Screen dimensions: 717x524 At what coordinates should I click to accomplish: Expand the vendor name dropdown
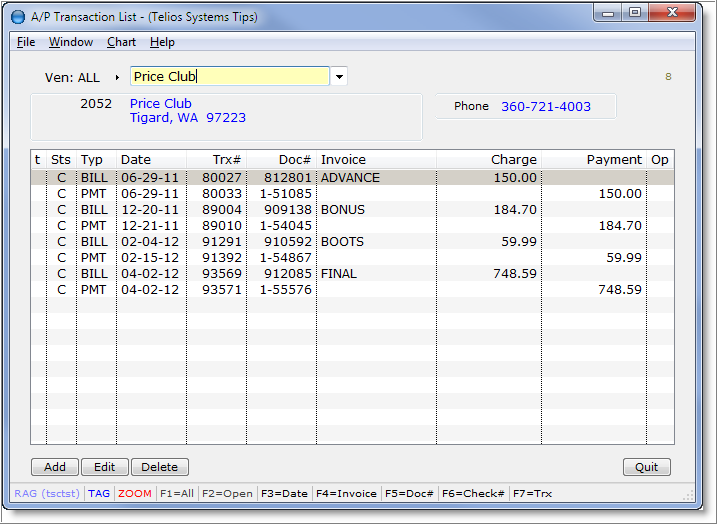(340, 77)
